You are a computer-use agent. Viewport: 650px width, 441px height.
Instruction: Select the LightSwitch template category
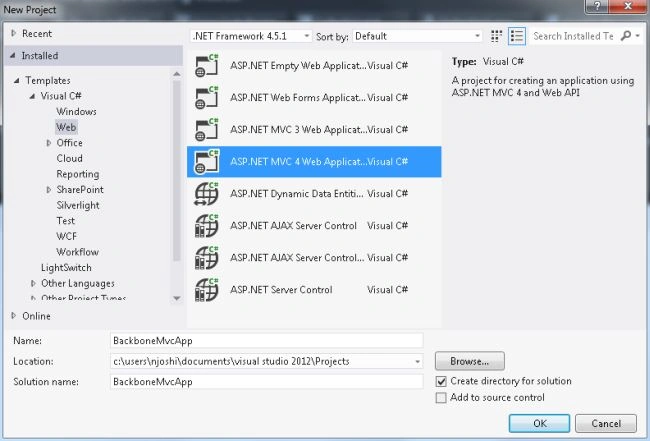(x=66, y=268)
